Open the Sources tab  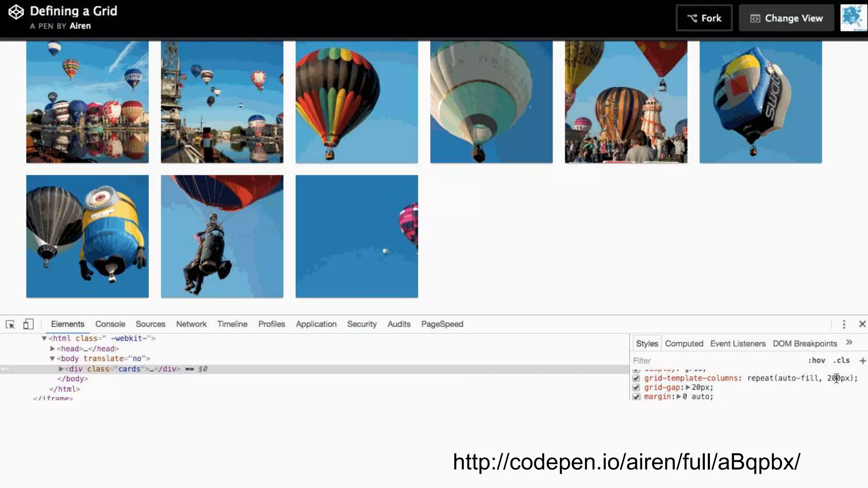click(x=150, y=324)
